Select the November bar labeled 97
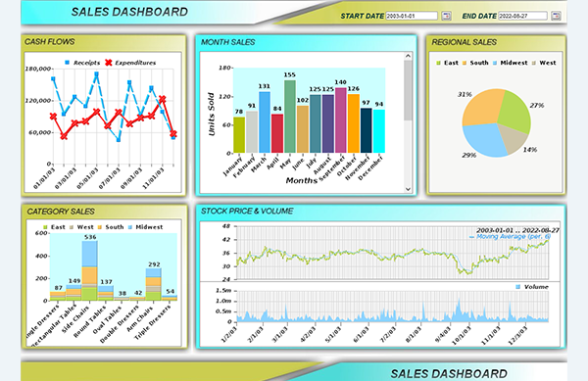The height and width of the screenshot is (381, 588). pyautogui.click(x=366, y=130)
